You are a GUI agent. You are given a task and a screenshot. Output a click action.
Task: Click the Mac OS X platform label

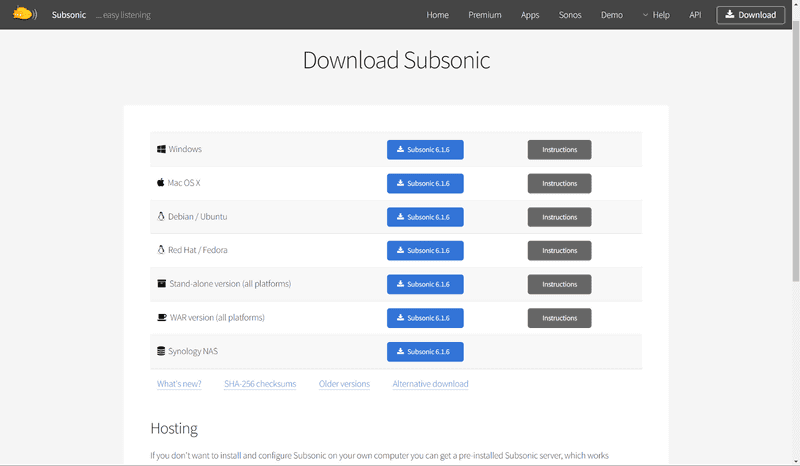184,183
